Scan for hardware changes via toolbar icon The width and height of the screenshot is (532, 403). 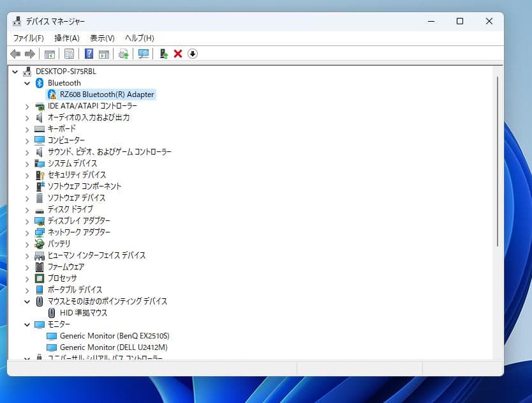tap(142, 54)
